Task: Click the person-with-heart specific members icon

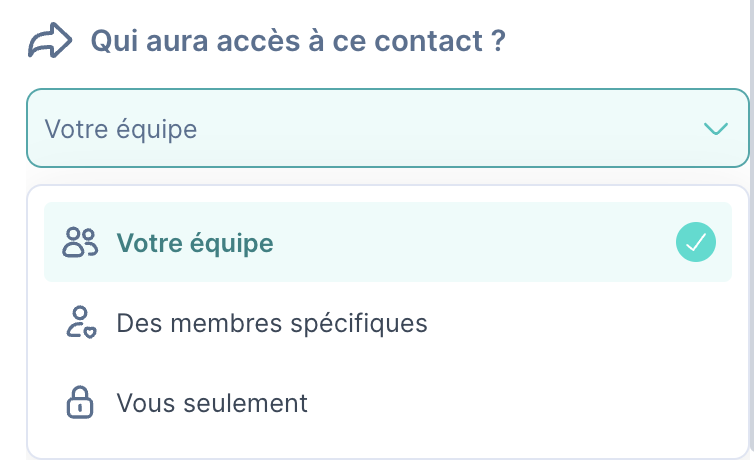Action: coord(81,322)
